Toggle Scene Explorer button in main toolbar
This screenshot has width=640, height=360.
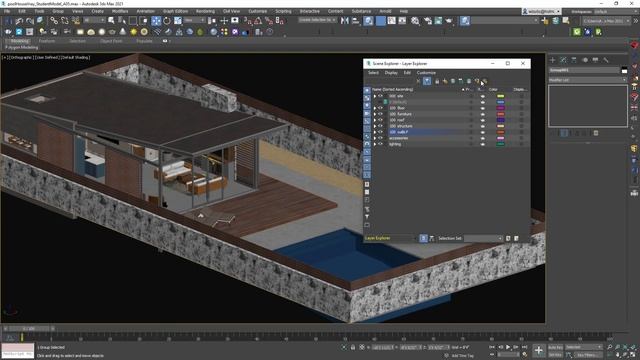click(368, 20)
